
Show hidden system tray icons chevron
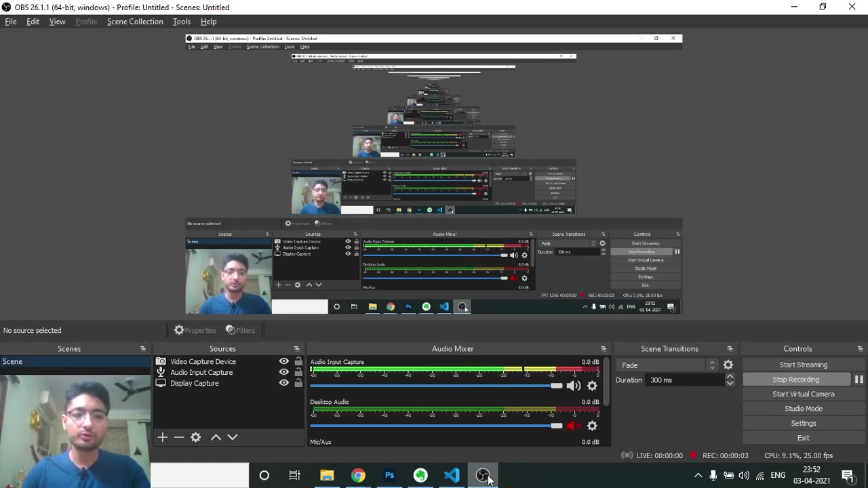click(x=698, y=476)
